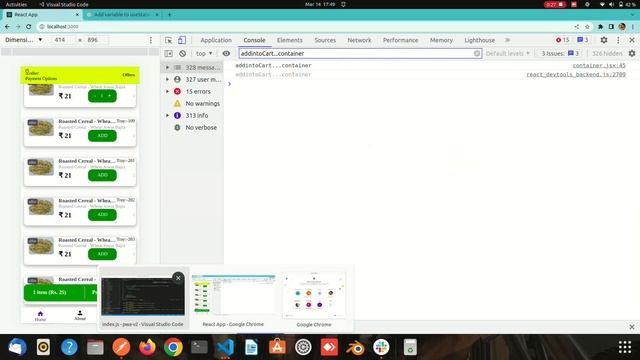640x360 pixels.
Task: Switch to the Elements tab
Action: [290, 40]
